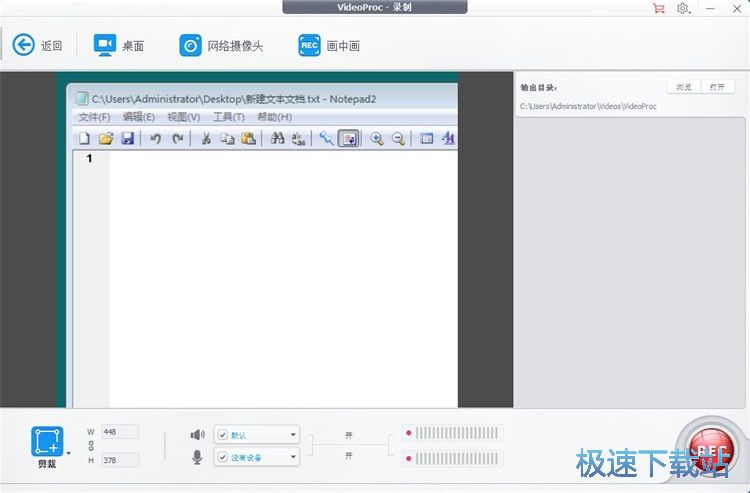The image size is (750, 493).
Task: Open the crop button dropdown arrow
Action: 69,453
